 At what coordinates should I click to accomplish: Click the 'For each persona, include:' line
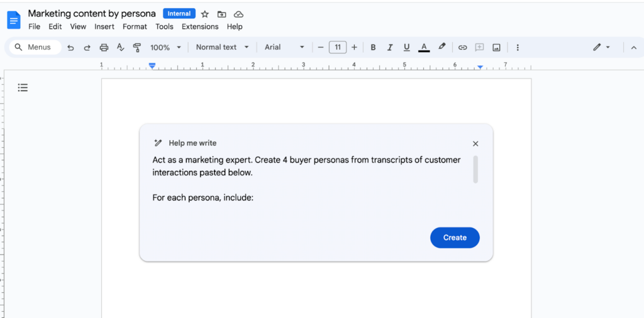pos(203,198)
